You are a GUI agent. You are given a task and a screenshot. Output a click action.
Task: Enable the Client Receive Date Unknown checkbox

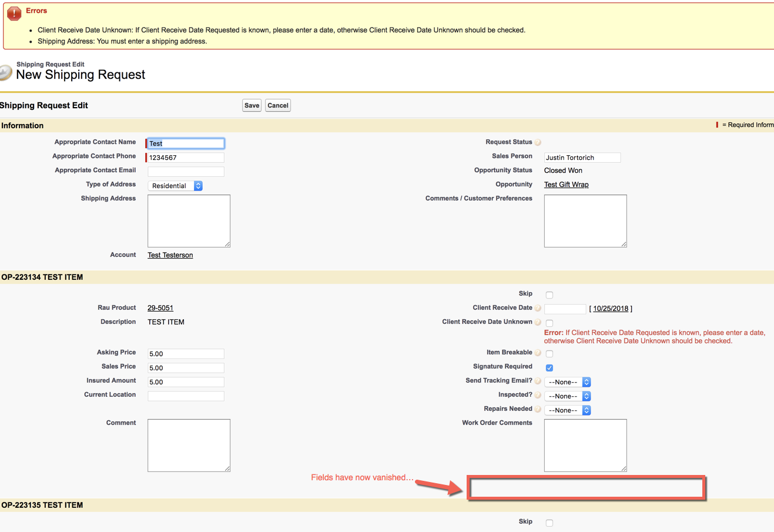point(549,323)
